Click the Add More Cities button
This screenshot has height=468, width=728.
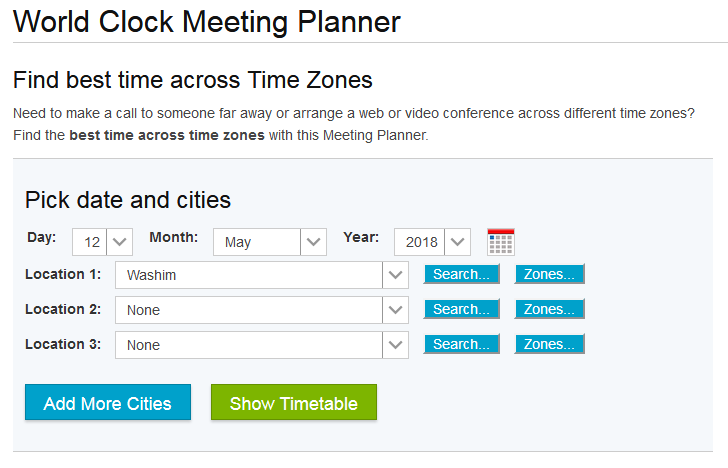tap(108, 403)
